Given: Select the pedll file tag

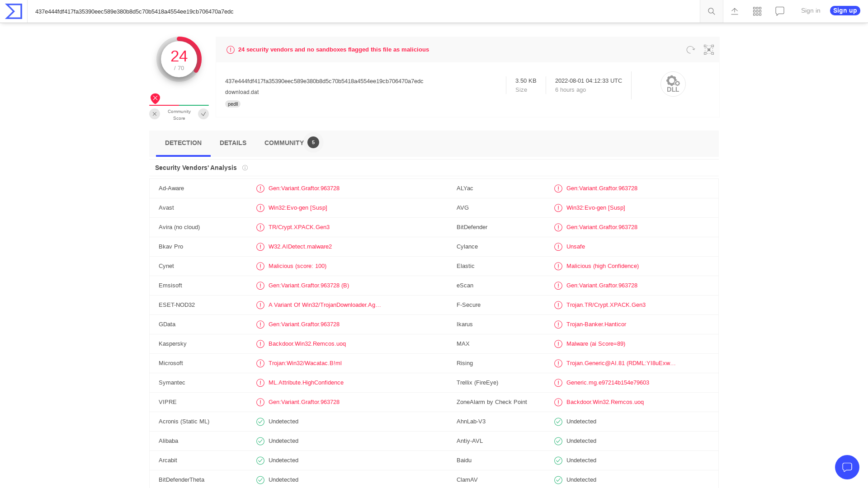Looking at the screenshot, I should click(x=232, y=104).
